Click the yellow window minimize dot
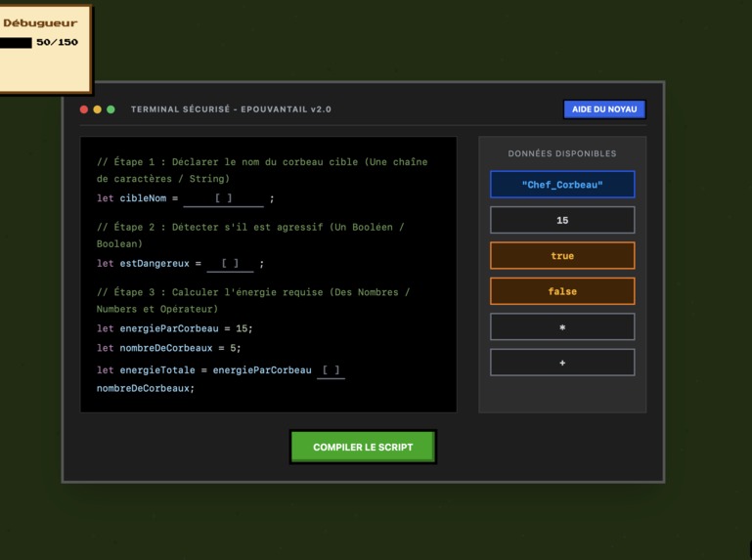Screen dimensions: 752x560 tap(98, 109)
